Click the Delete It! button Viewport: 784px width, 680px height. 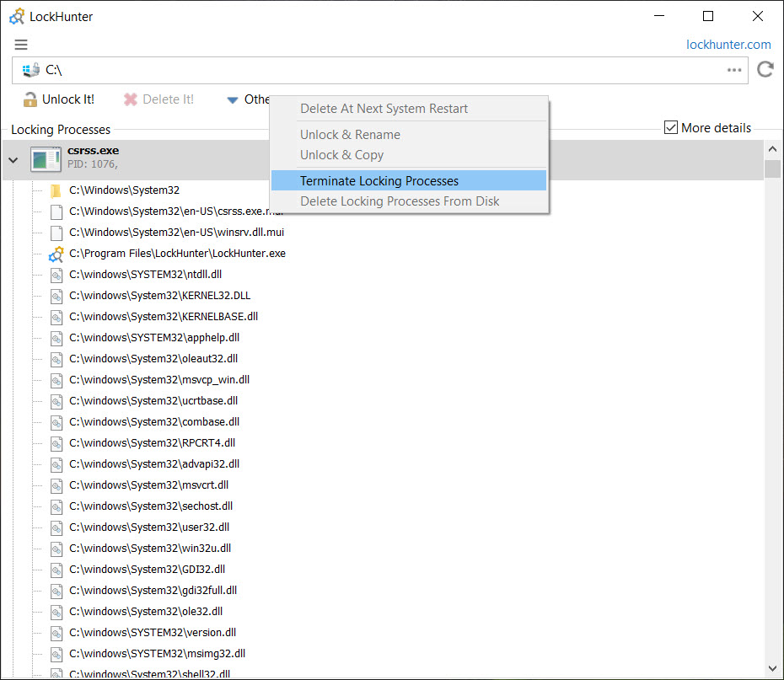(x=158, y=99)
